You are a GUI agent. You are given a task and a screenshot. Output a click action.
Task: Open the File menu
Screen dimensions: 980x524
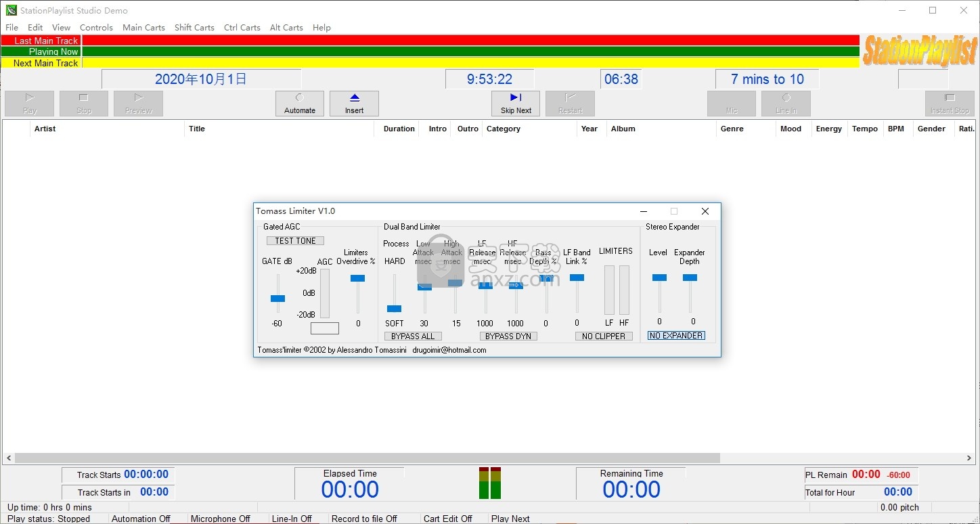click(12, 28)
